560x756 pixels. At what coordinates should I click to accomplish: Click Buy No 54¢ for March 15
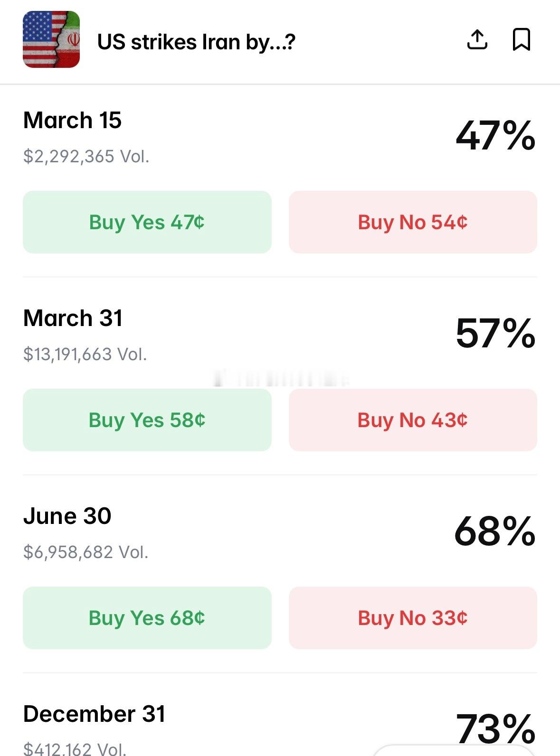413,222
